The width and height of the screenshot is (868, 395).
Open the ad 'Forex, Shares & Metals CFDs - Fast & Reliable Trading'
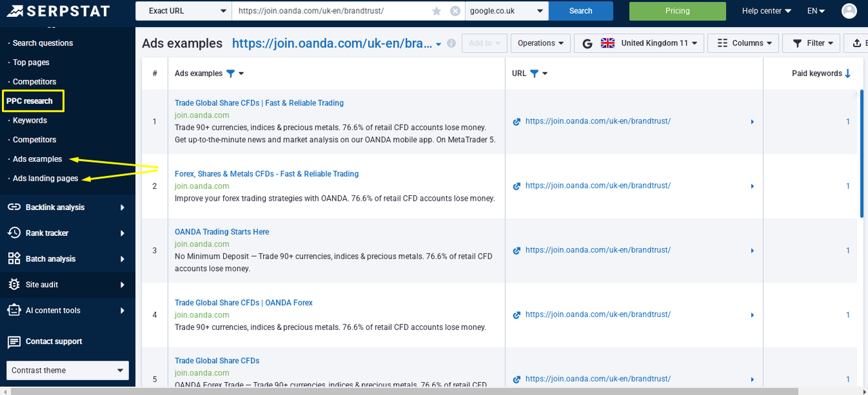pos(267,174)
